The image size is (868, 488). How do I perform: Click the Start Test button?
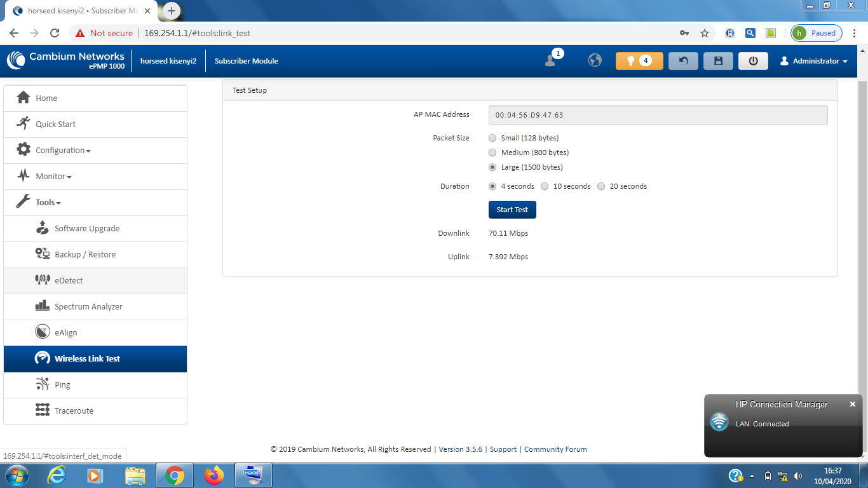pyautogui.click(x=512, y=210)
